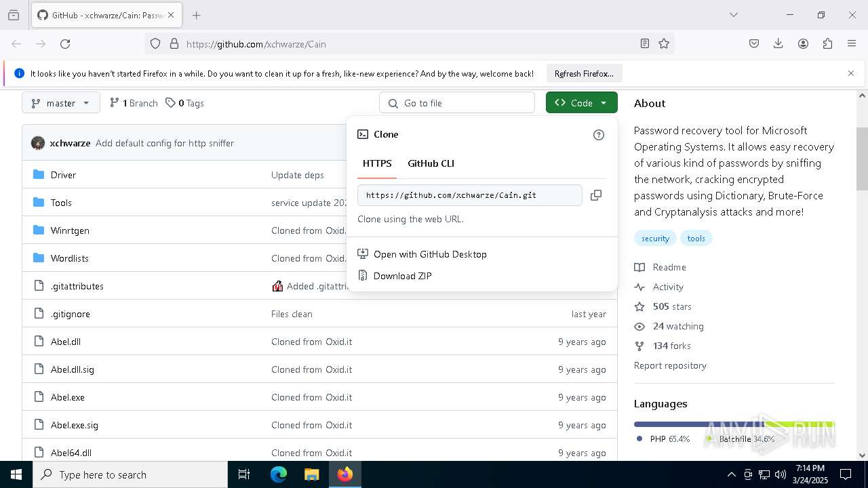This screenshot has height=488, width=868.
Task: Open Windows Start menu
Action: (16, 474)
